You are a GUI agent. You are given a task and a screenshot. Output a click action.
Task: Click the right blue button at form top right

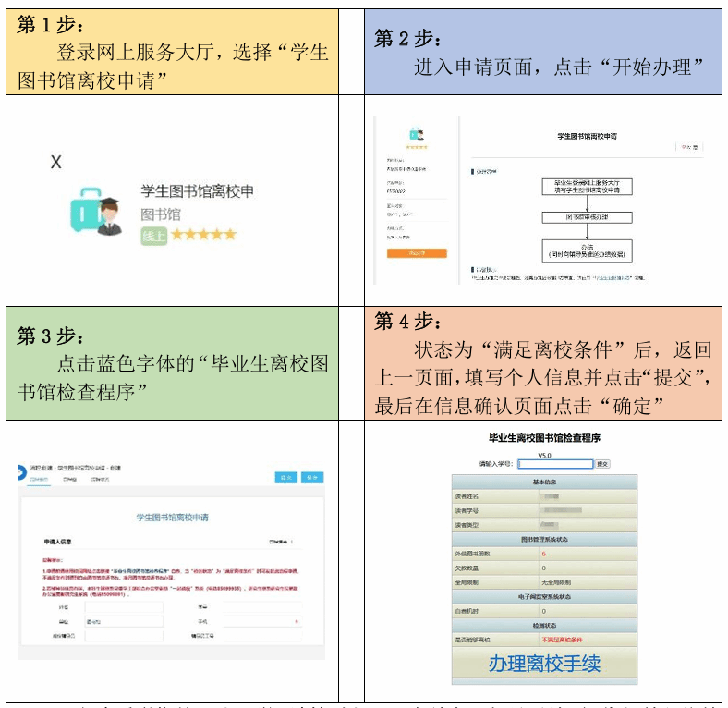pos(312,478)
